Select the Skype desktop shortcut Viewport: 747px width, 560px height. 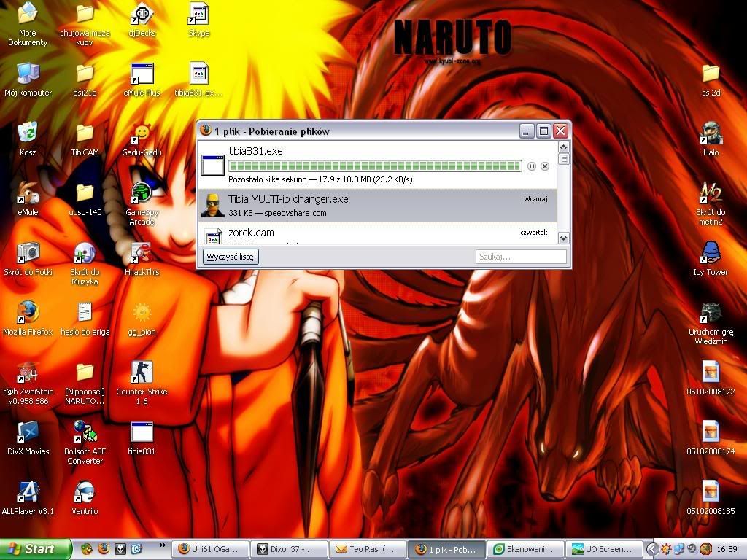point(199,20)
